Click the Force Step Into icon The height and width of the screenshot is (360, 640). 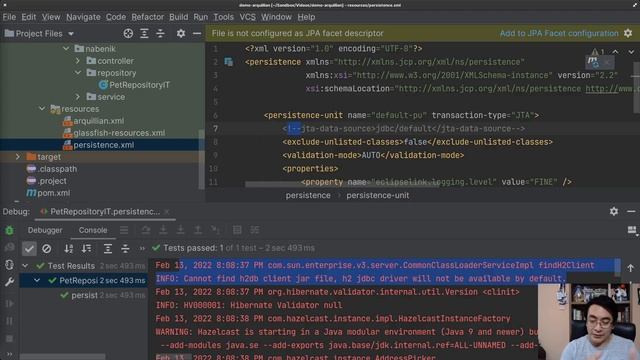point(180,230)
